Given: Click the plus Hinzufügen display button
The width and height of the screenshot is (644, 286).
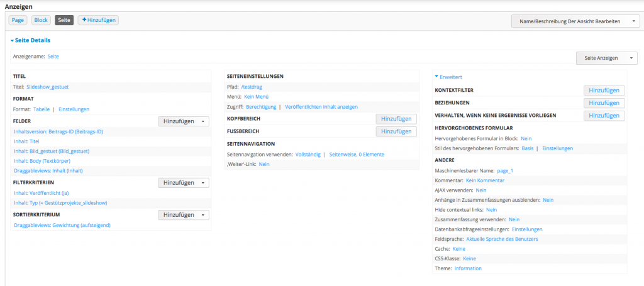Looking at the screenshot, I should coord(98,20).
